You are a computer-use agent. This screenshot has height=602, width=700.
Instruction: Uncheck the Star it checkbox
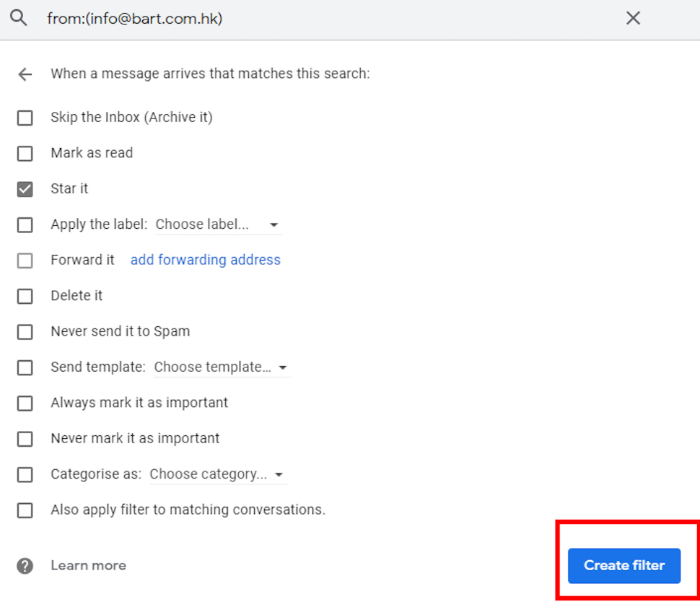pyautogui.click(x=25, y=189)
